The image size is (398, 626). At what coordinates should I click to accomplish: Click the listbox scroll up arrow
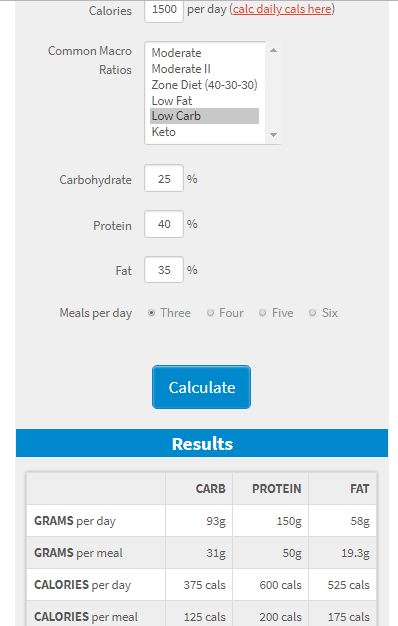(x=273, y=50)
